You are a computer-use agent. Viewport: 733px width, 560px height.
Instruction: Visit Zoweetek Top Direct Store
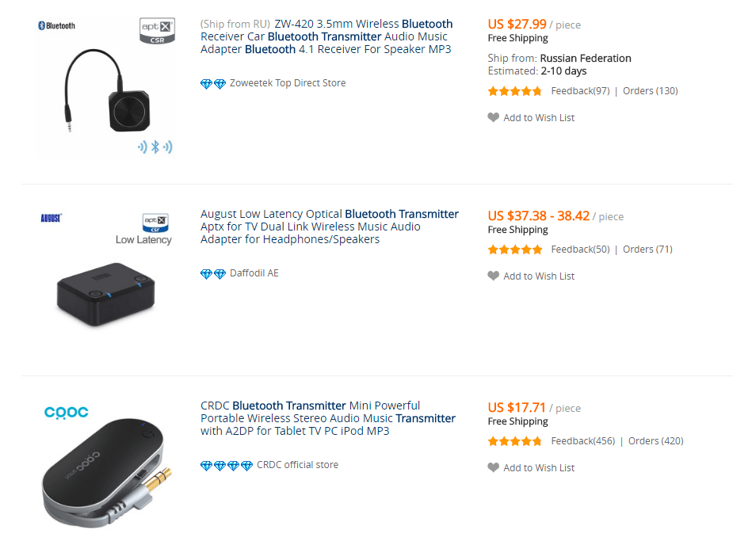point(288,83)
